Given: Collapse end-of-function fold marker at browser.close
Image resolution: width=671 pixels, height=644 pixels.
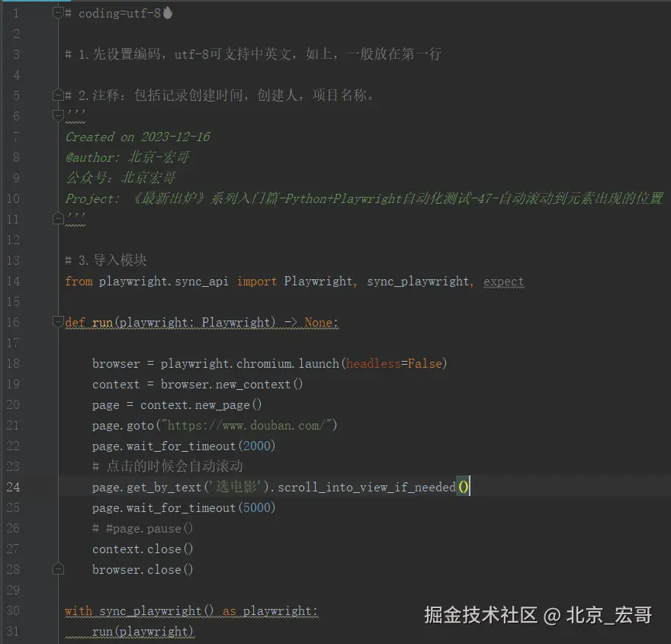Looking at the screenshot, I should coord(58,569).
